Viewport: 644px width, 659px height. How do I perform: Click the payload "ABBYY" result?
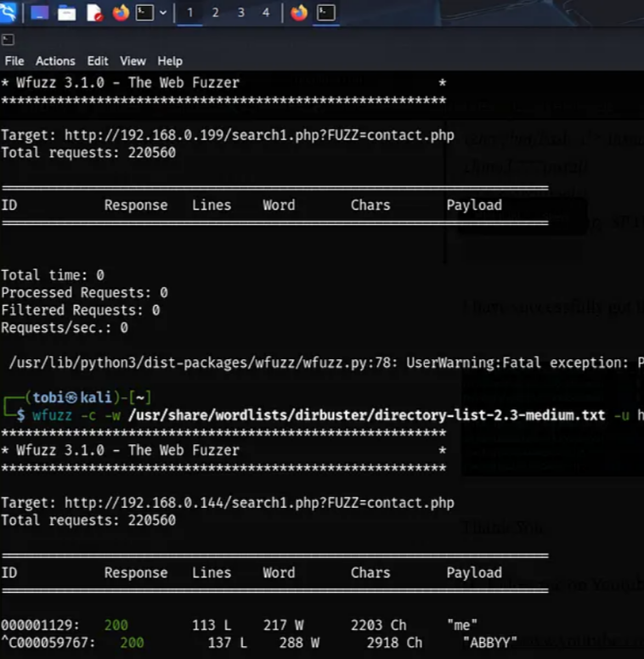pos(489,643)
